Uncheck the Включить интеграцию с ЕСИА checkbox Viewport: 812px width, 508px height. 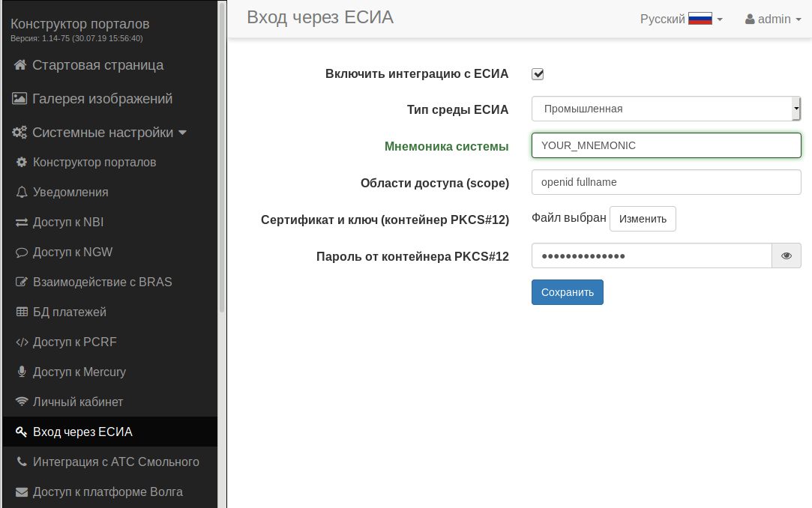tap(538, 74)
